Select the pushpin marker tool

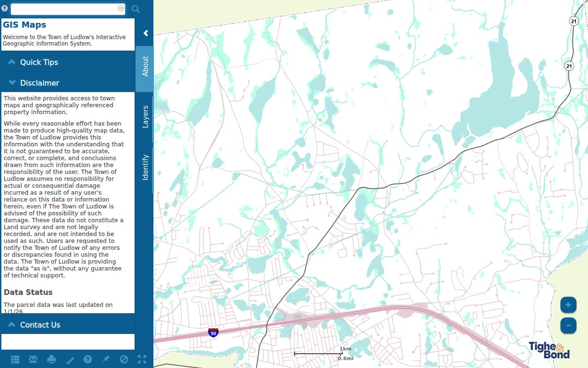click(x=106, y=359)
